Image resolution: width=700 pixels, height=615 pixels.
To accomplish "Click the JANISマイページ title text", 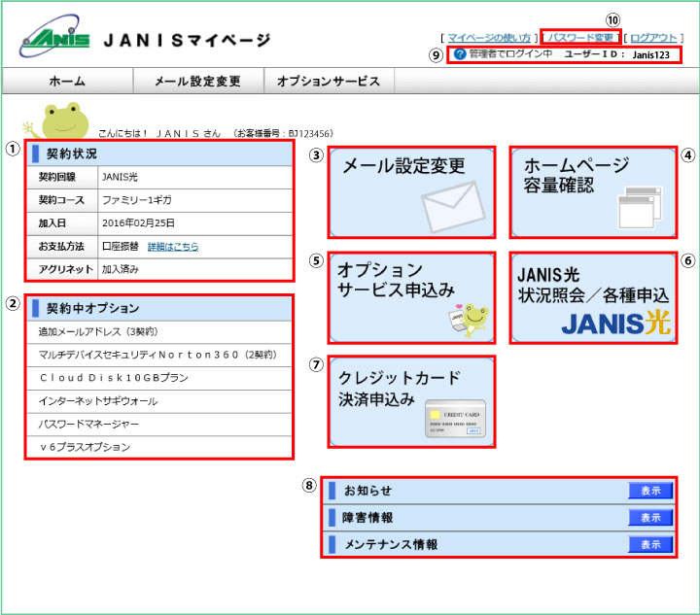I will pyautogui.click(x=187, y=41).
